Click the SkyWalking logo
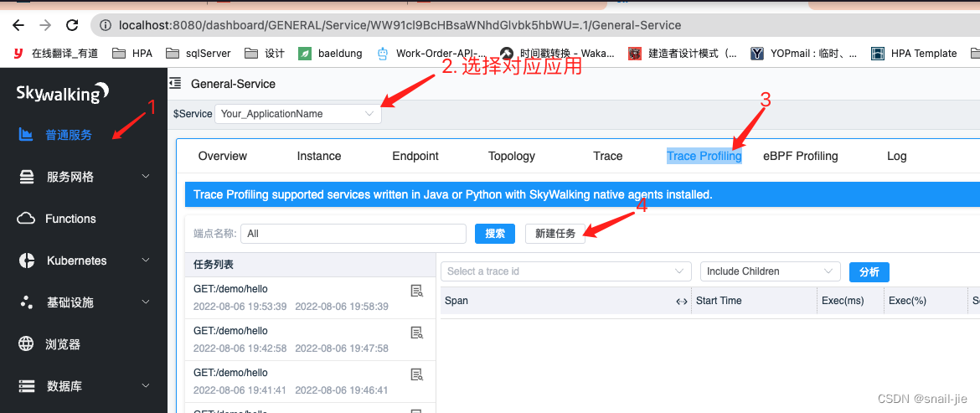Screen dimensions: 980x413 pyautogui.click(x=63, y=93)
